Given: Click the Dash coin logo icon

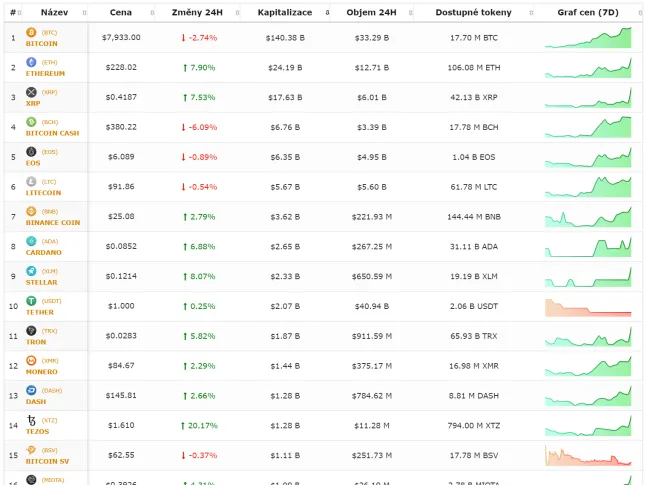Looking at the screenshot, I should pos(31,391).
